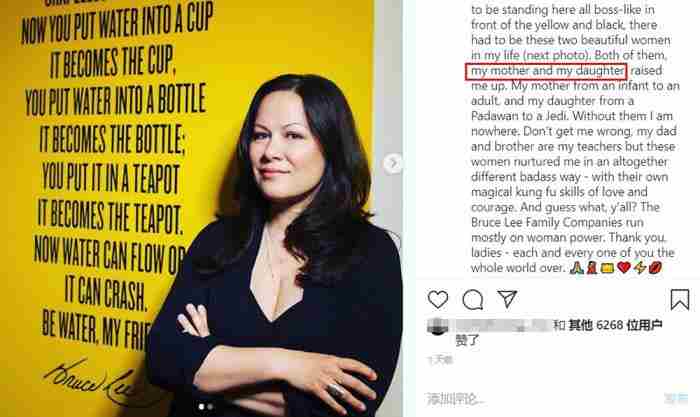
Task: Click the woman portrait photo
Action: coord(277,246)
